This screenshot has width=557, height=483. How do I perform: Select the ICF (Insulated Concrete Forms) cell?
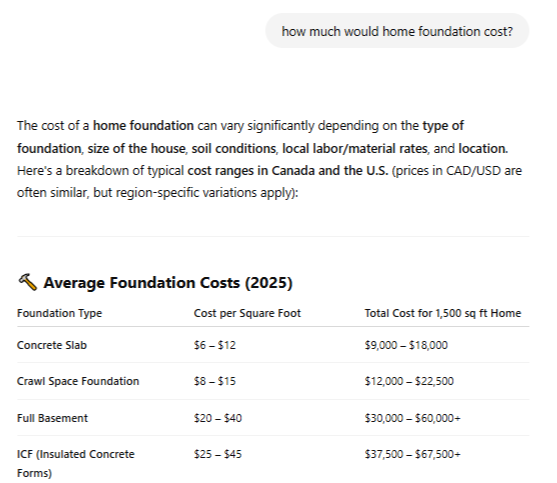(76, 463)
